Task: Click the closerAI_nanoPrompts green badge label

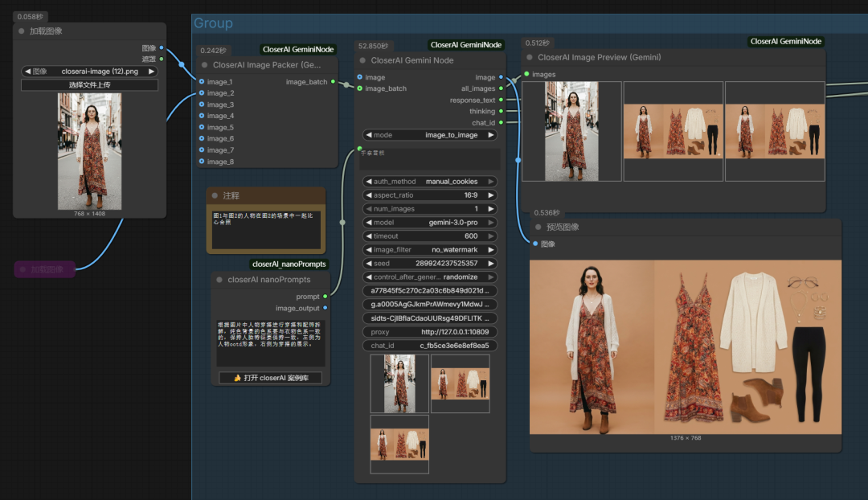Action: coord(289,264)
